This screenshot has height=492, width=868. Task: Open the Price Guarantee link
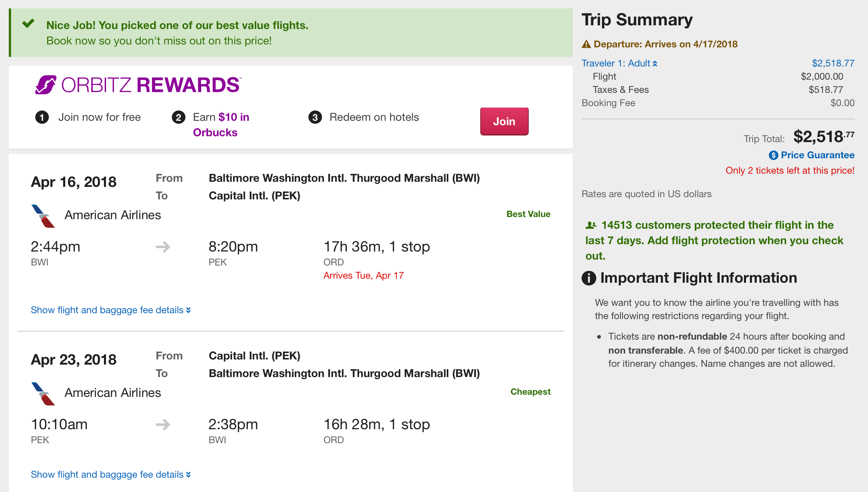tap(817, 155)
